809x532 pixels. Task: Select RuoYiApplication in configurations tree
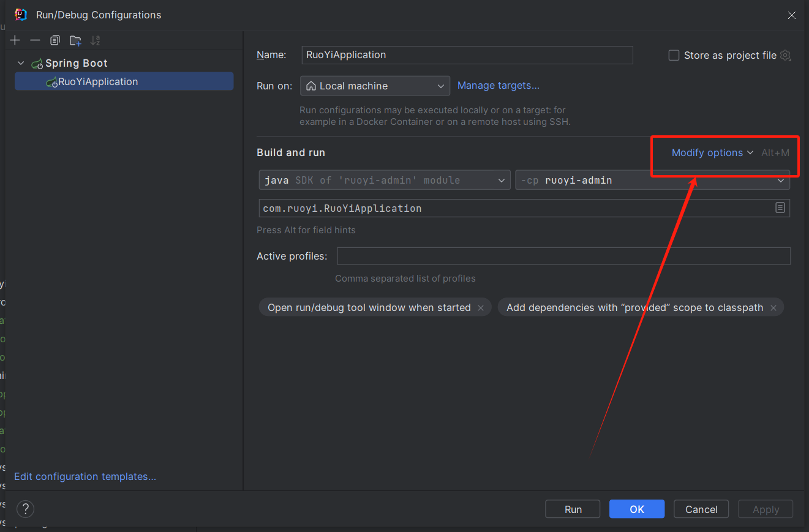click(124, 81)
